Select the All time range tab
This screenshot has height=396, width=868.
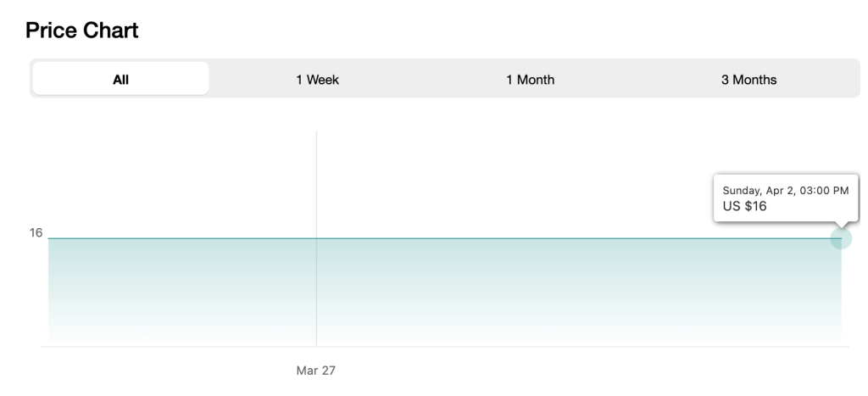coord(120,80)
